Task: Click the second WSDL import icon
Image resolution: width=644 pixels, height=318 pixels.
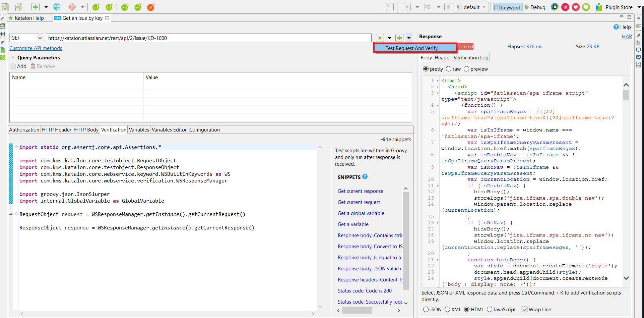Action: (138, 7)
